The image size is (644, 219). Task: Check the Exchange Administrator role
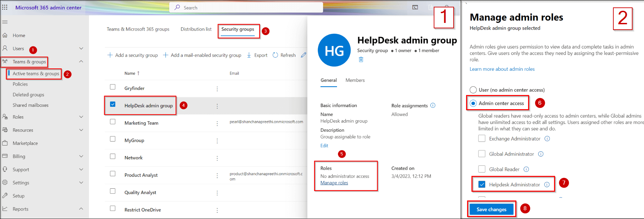482,138
